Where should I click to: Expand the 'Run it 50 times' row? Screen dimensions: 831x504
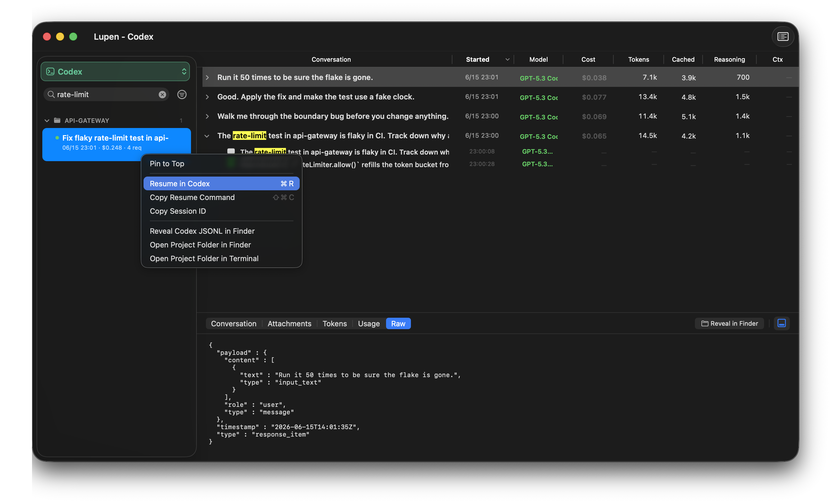click(207, 77)
